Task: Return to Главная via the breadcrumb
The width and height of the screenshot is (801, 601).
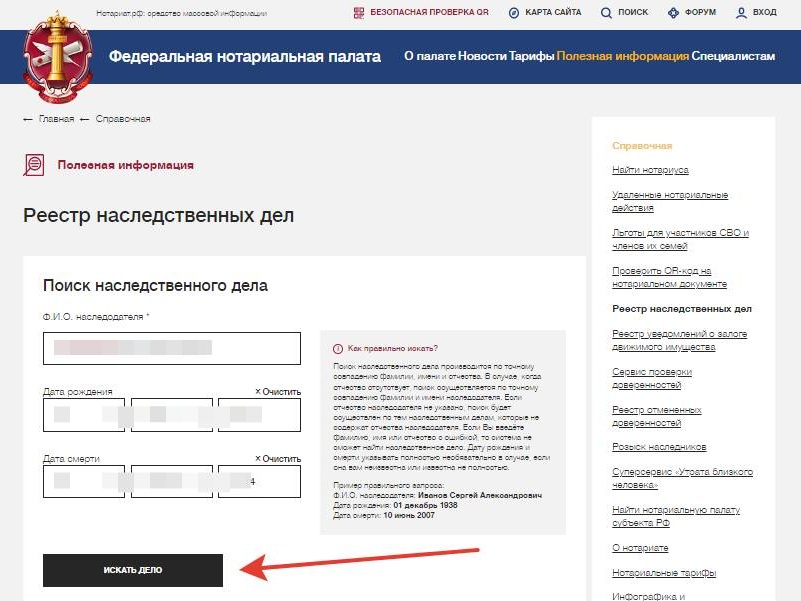Action: coord(55,117)
